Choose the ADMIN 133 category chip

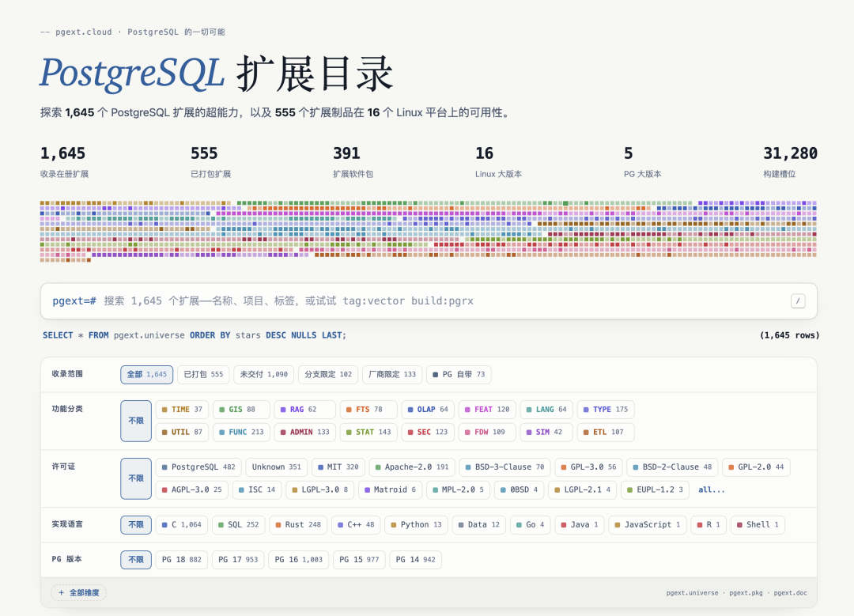click(305, 432)
